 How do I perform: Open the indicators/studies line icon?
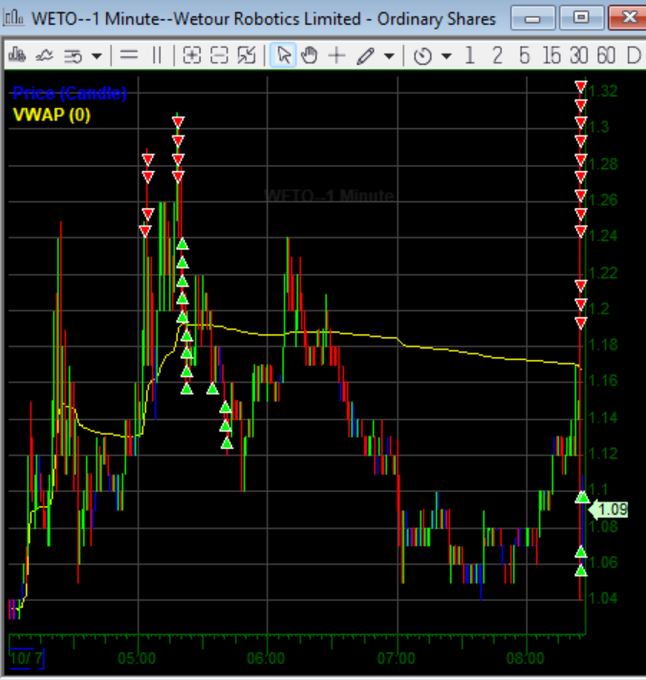44,56
